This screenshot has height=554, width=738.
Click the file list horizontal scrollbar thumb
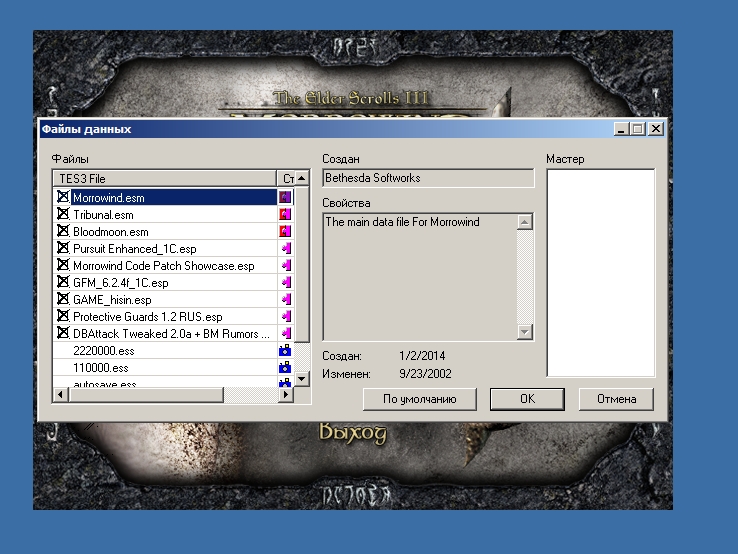[146, 394]
